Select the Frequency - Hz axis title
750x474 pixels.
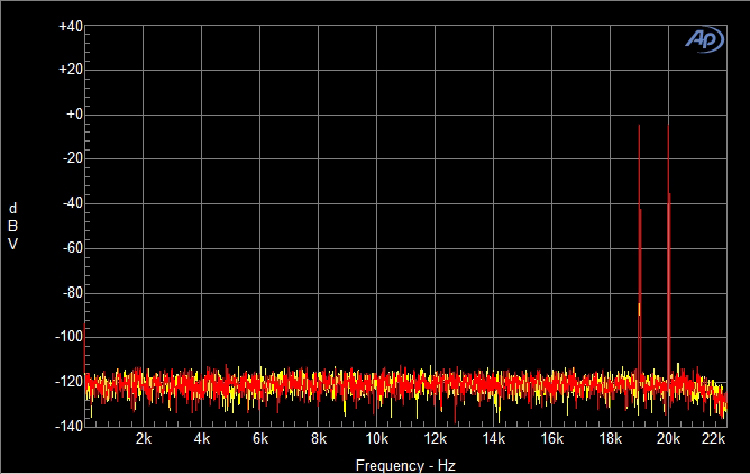[405, 465]
